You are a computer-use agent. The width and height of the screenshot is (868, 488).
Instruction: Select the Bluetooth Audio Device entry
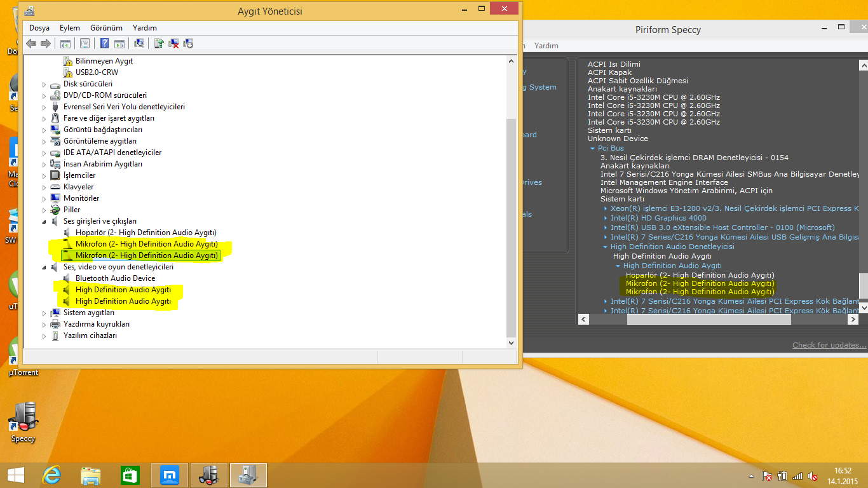point(115,278)
